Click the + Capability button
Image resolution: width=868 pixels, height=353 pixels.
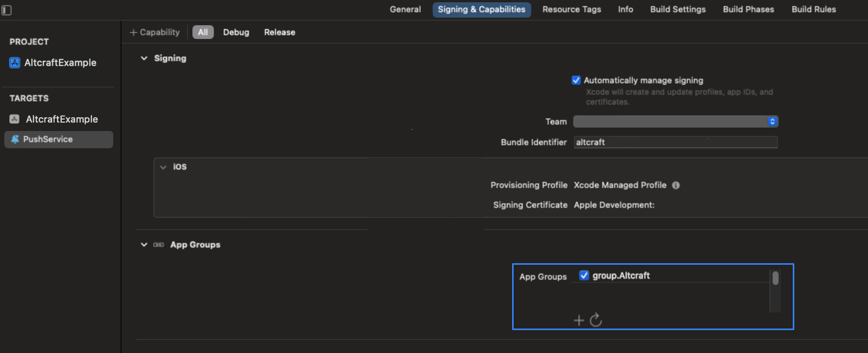(x=155, y=32)
